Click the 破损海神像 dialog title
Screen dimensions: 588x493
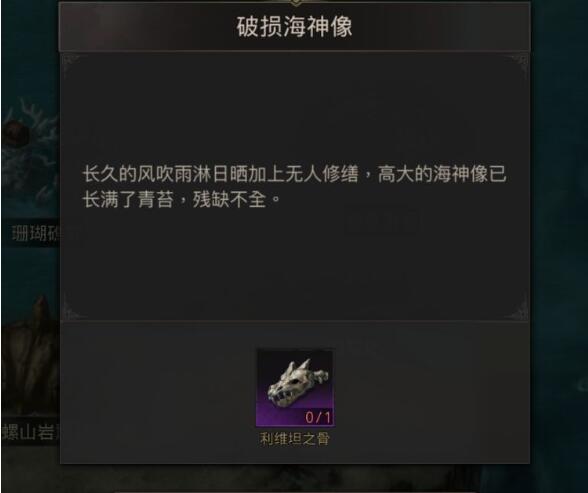coord(294,27)
